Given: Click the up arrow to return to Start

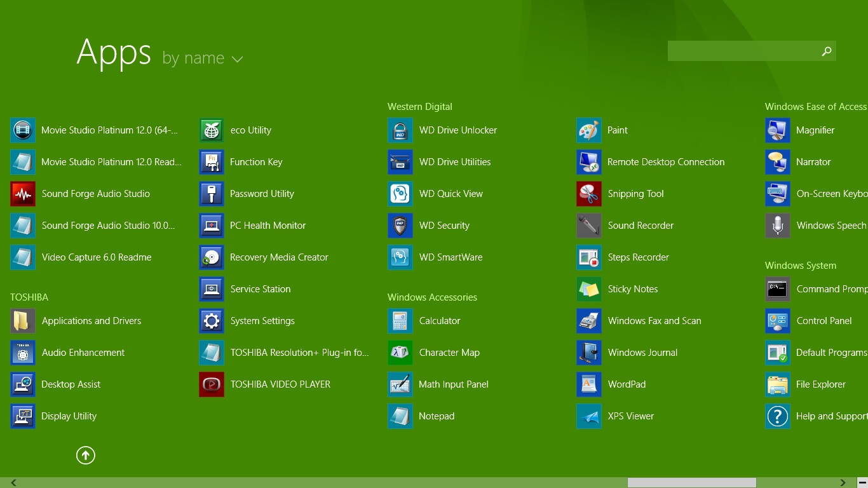Looking at the screenshot, I should [86, 455].
